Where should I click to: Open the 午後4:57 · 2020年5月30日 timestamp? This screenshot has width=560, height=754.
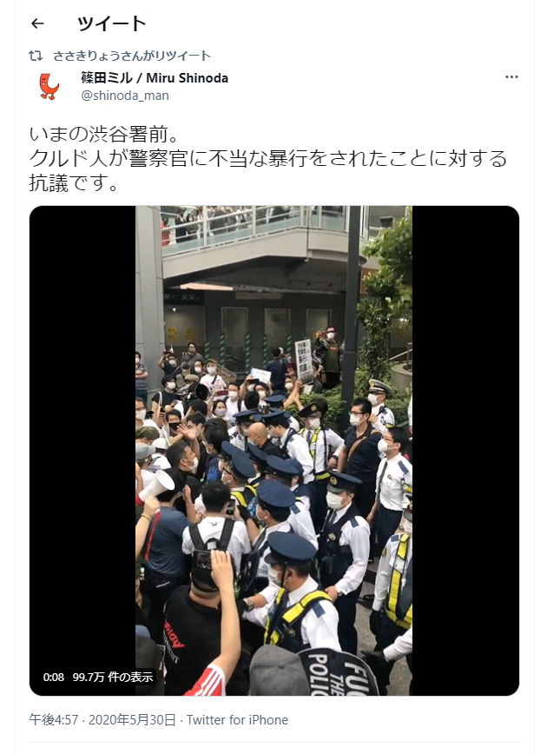[x=102, y=720]
